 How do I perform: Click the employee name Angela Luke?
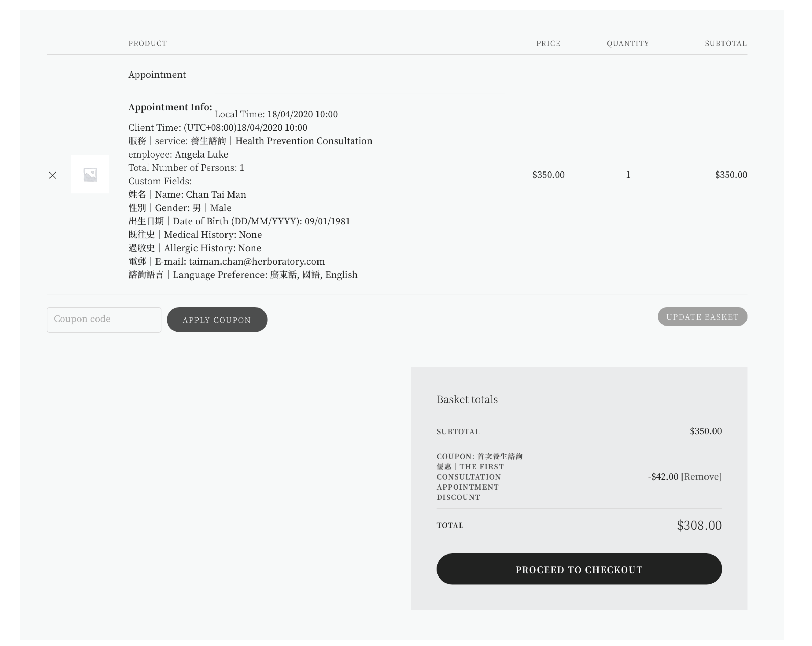[x=201, y=155]
